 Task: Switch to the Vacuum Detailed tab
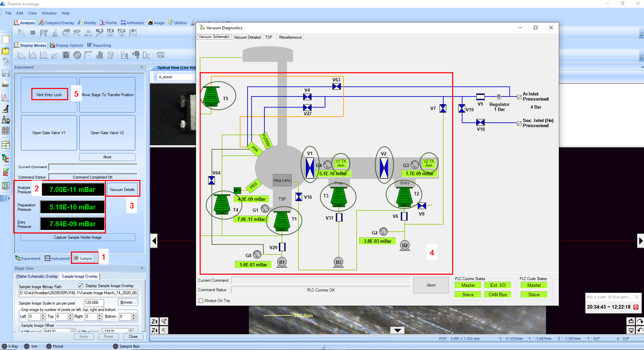point(247,37)
